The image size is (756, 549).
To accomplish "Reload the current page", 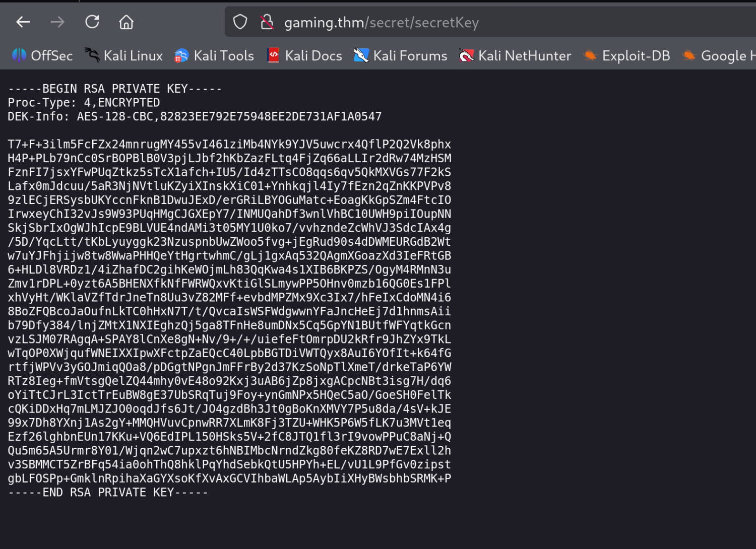I will 92,22.
